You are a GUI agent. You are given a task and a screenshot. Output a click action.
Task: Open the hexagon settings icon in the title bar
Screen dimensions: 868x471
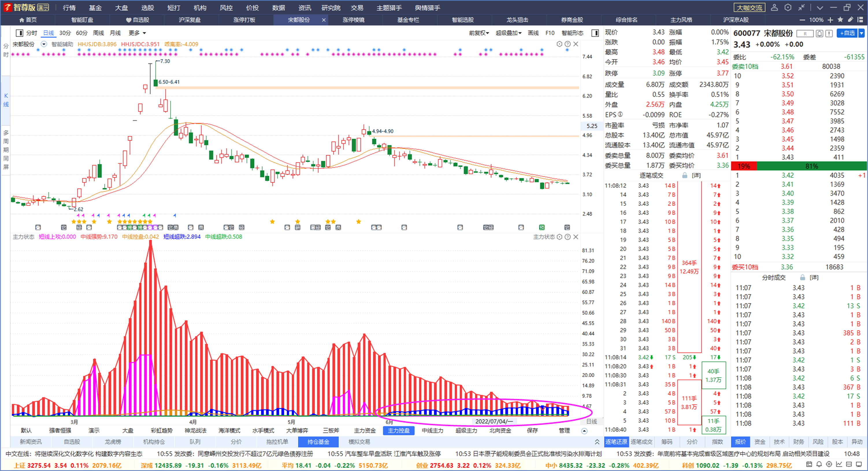tap(788, 8)
